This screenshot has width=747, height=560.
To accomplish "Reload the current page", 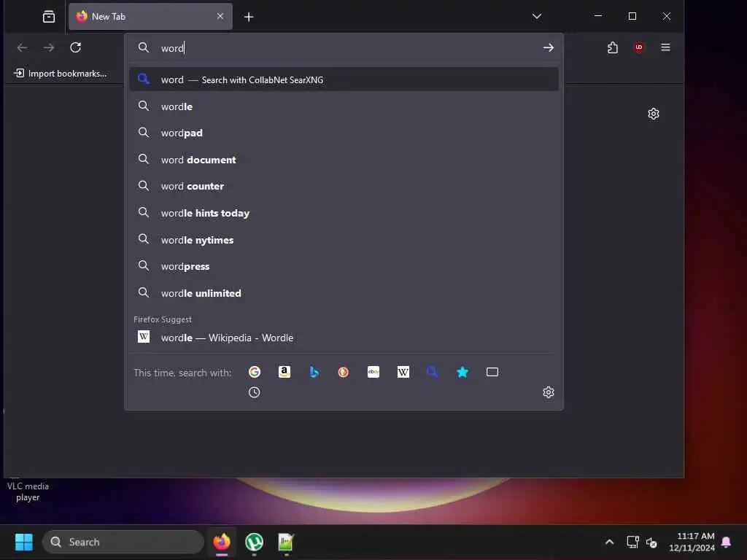I will point(75,47).
